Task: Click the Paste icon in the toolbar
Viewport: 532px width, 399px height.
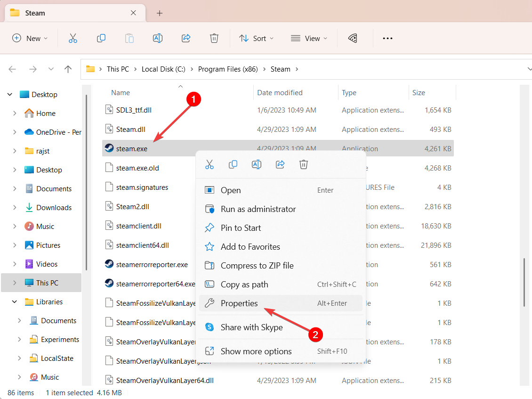Action: 129,38
